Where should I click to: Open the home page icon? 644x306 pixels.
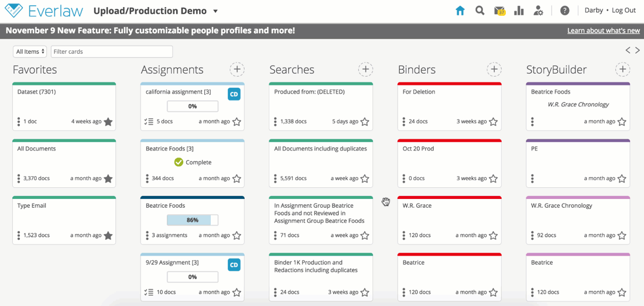tap(460, 11)
